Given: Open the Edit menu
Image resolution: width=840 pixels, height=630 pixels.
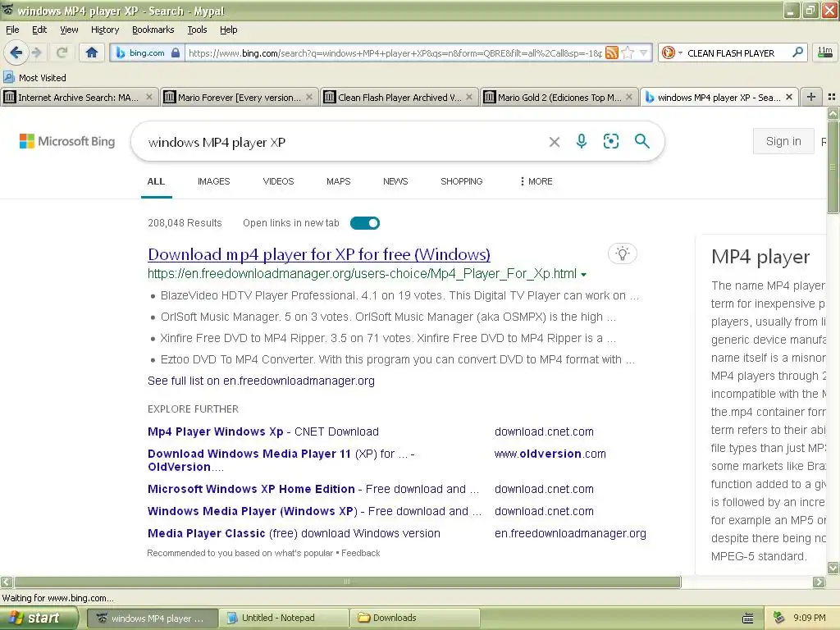Looking at the screenshot, I should [39, 30].
